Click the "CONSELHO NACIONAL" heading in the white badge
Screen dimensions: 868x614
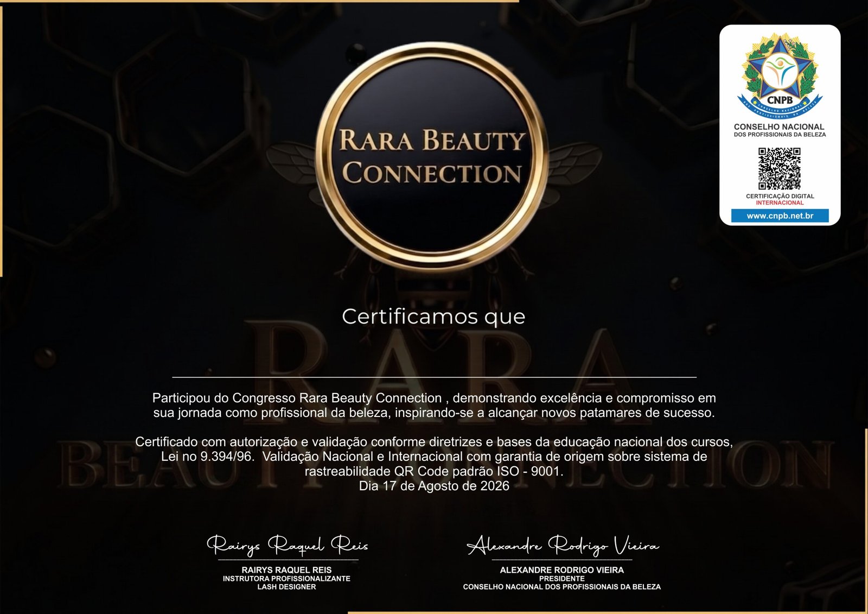coord(779,126)
